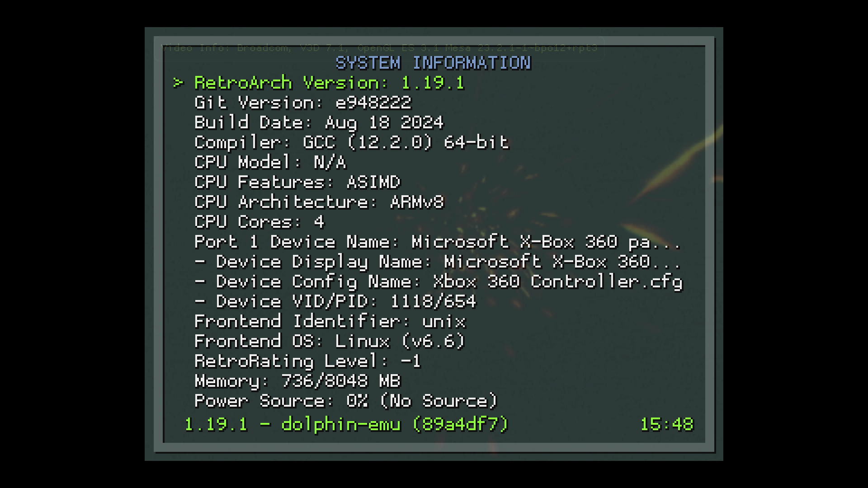Screen dimensions: 868x488
Task: Click the dolphin-emu core version footer text
Action: pos(346,425)
